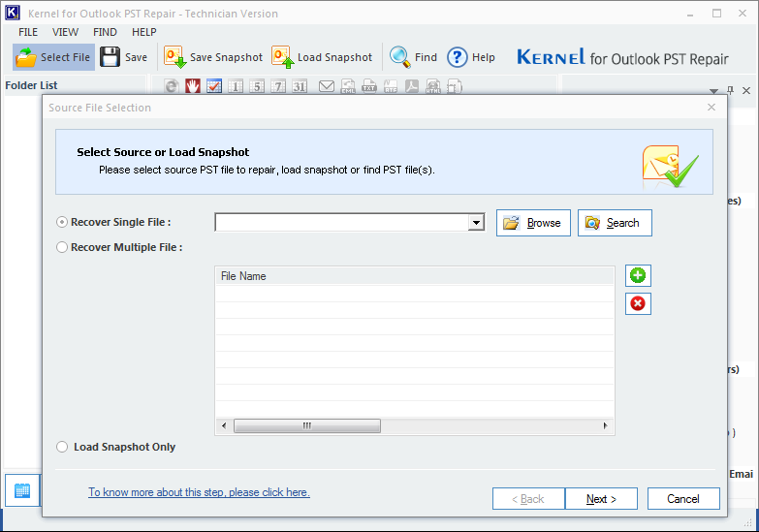Select the 5-day calendar view icon

pyautogui.click(x=257, y=86)
